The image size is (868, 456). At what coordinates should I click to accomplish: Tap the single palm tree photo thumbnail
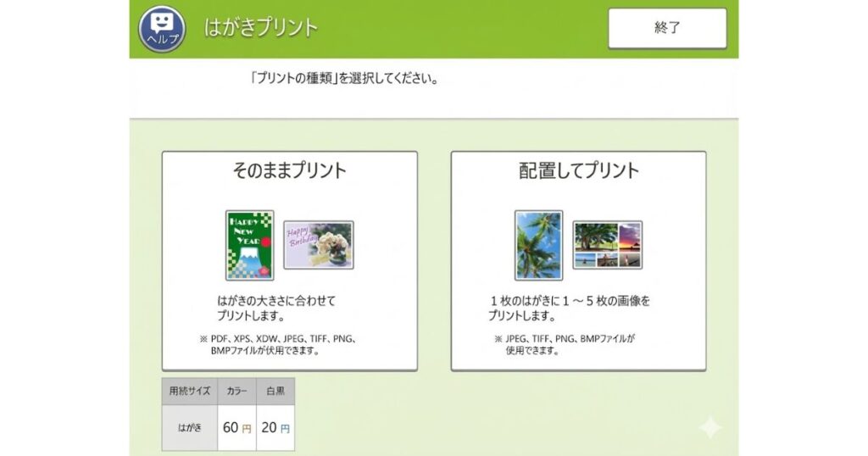[538, 245]
